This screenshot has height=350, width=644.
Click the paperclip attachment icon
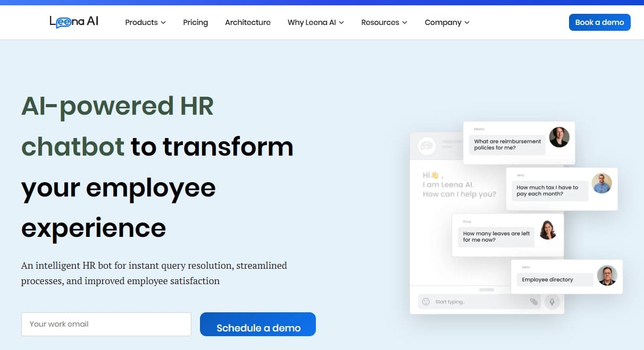(x=533, y=302)
